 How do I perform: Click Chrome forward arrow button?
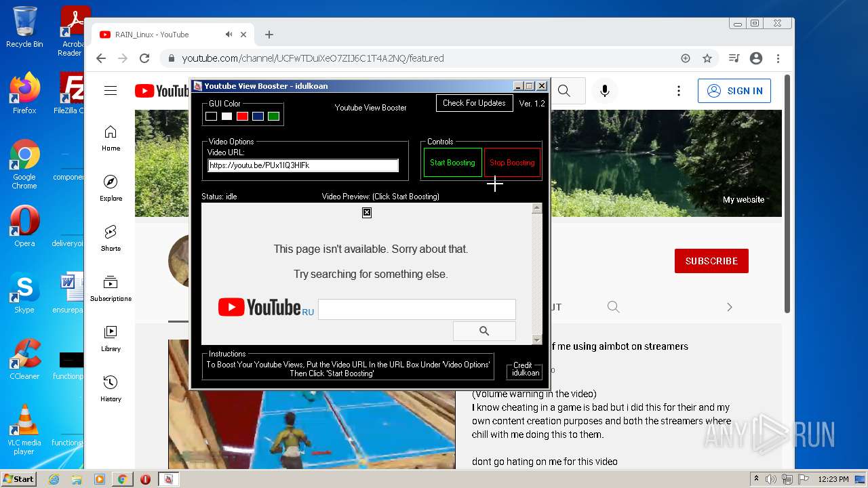123,58
